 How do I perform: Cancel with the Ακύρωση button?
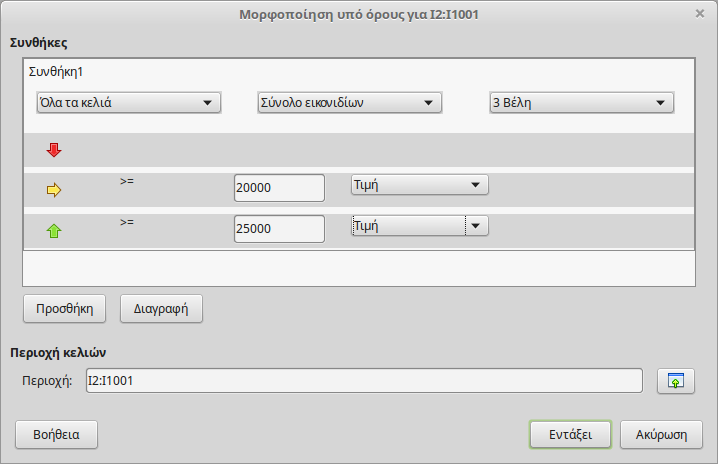(661, 435)
